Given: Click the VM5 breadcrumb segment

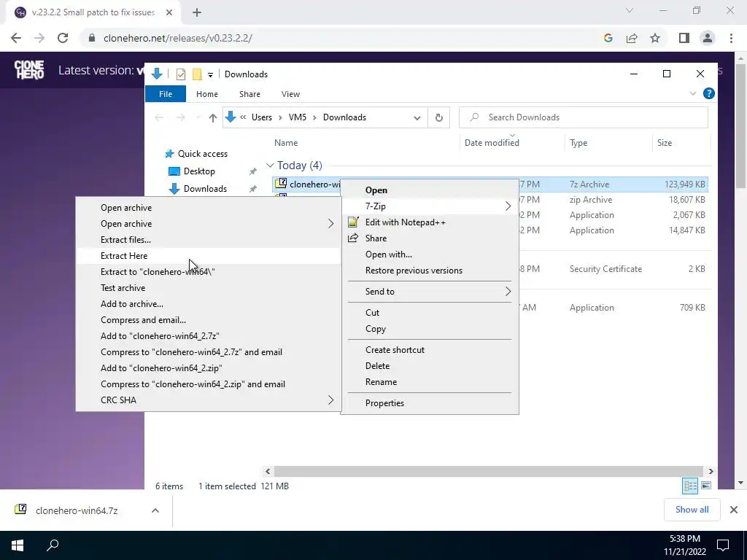Looking at the screenshot, I should pyautogui.click(x=298, y=117).
